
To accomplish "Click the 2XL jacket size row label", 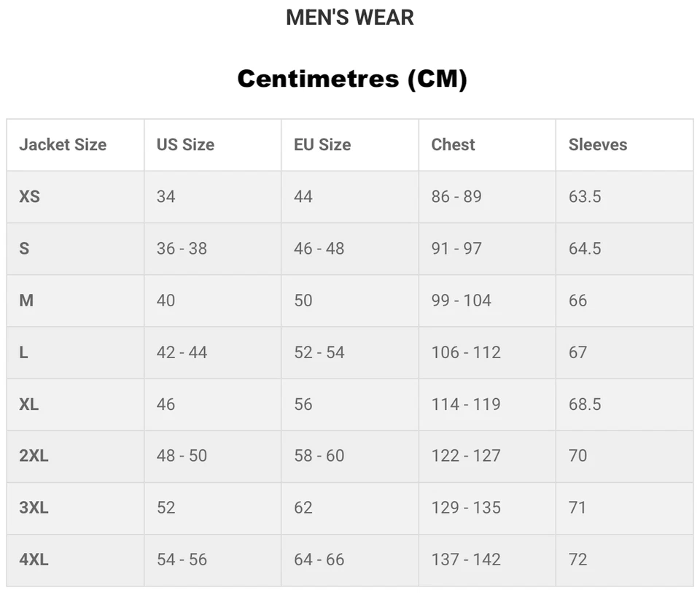I will 34,456.
